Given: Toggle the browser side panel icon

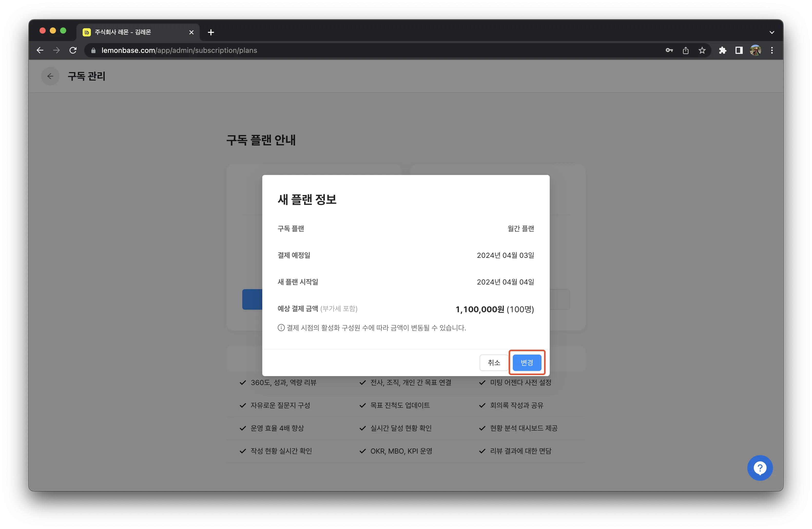Looking at the screenshot, I should 739,51.
